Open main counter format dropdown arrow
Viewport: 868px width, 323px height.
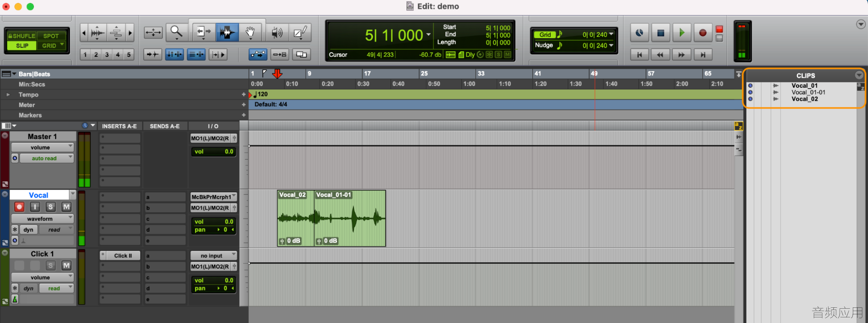429,35
